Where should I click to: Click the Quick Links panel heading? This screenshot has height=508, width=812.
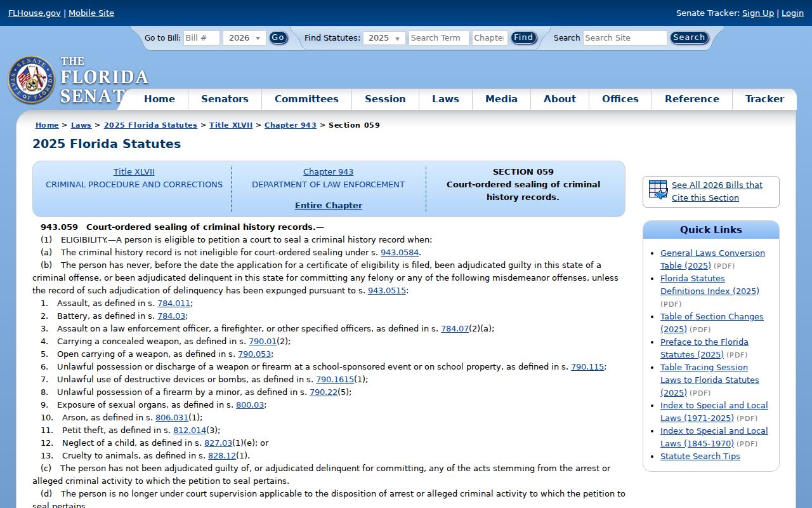point(710,230)
